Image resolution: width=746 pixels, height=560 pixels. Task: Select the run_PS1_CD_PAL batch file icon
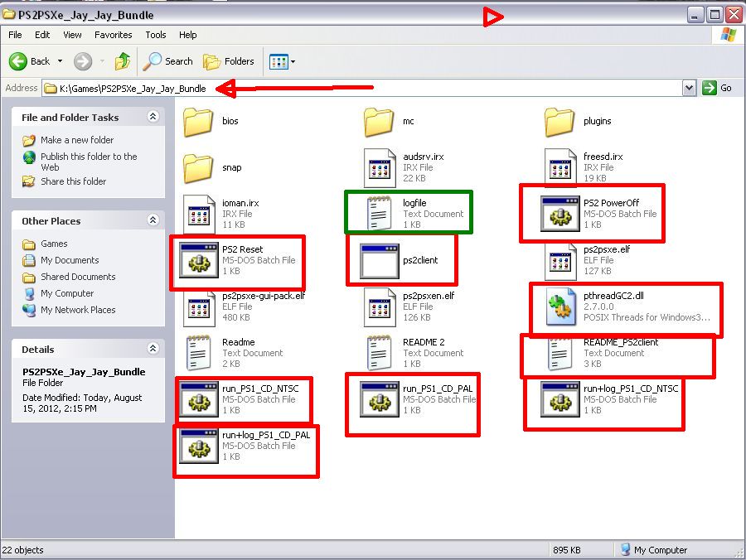coord(379,399)
